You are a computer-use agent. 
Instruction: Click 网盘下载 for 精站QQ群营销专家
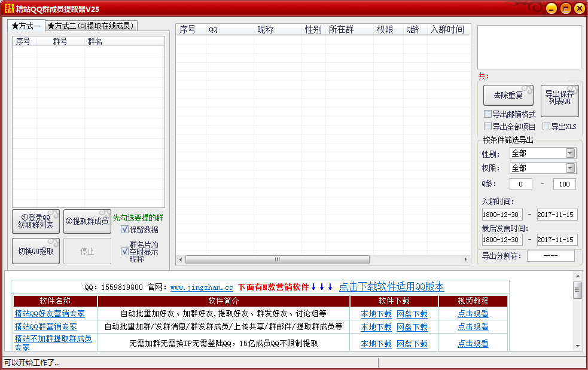412,327
